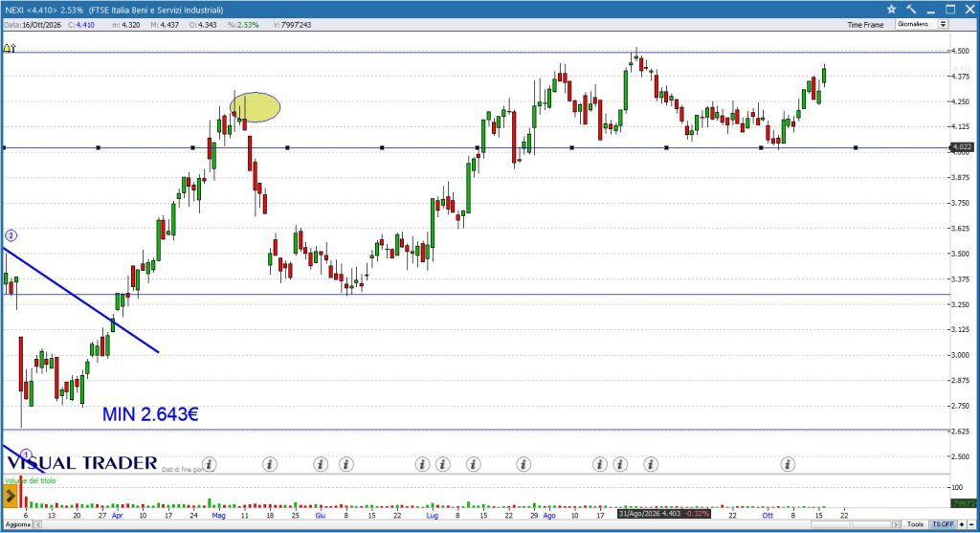
Task: Select the 4.022 price label on the axis
Action: (x=961, y=147)
